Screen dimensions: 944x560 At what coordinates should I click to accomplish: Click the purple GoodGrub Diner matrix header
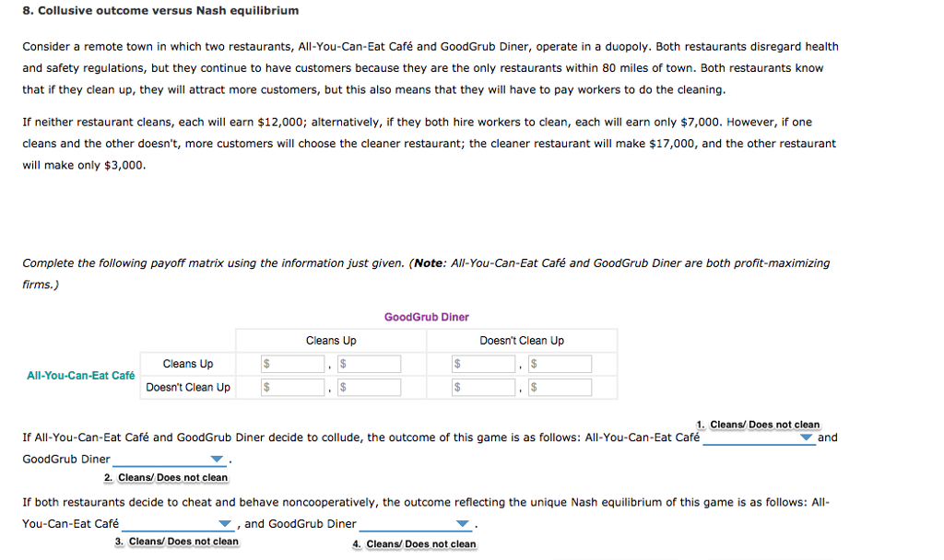tap(426, 317)
